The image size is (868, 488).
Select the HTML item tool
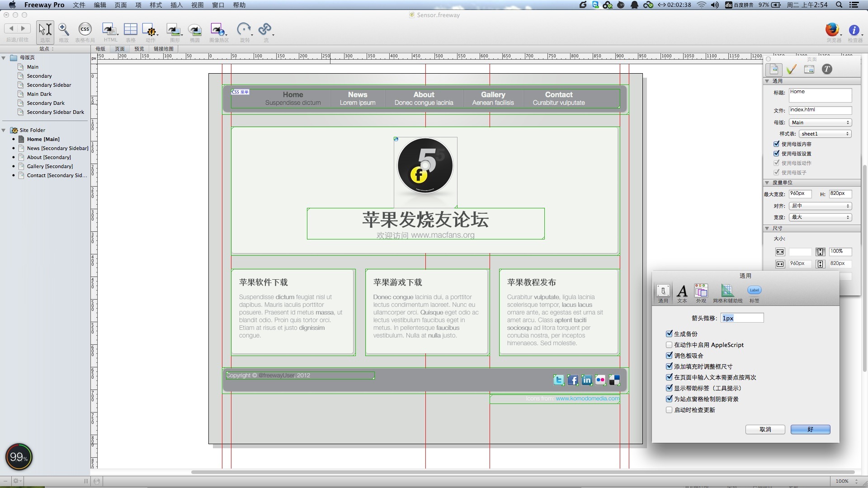(109, 30)
